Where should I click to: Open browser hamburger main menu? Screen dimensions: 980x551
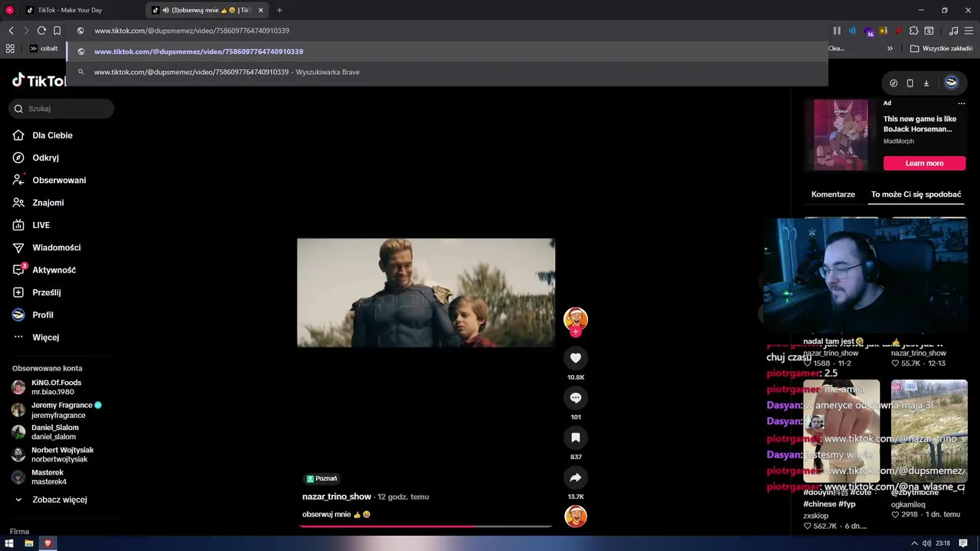(x=969, y=31)
